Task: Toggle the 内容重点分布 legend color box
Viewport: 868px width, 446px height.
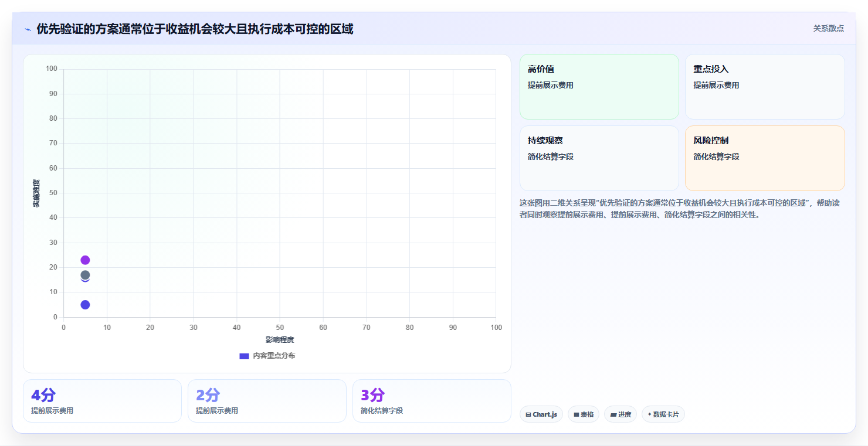Action: 244,356
